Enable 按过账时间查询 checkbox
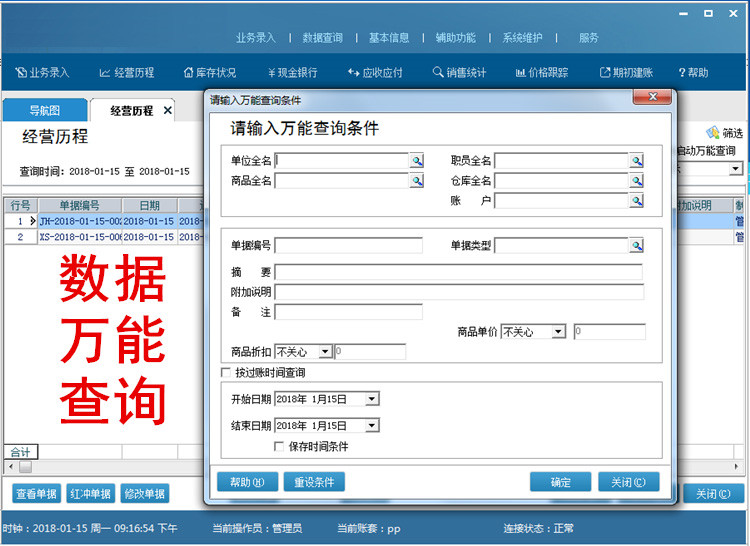The height and width of the screenshot is (546, 750). pos(226,373)
